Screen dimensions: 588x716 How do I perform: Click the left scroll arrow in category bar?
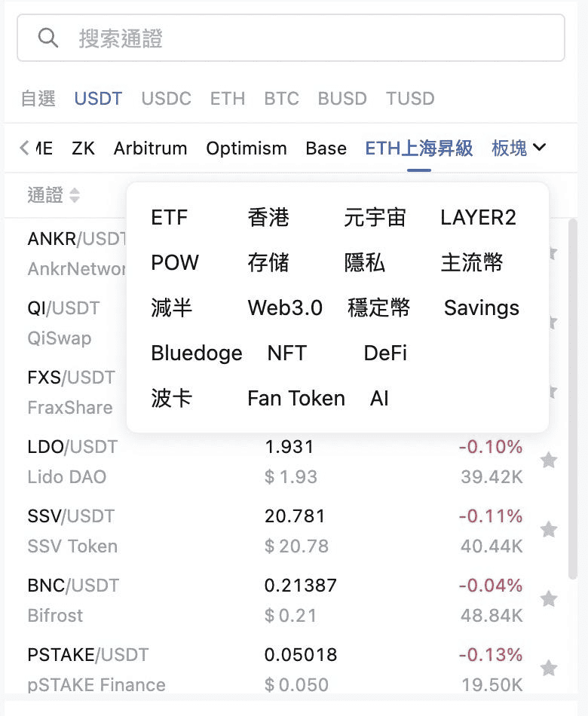click(24, 148)
